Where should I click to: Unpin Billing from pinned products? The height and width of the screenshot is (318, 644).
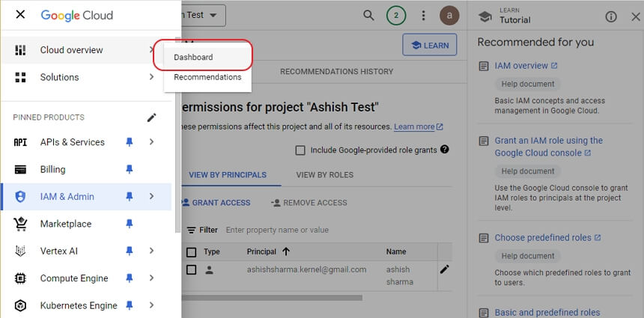[130, 169]
